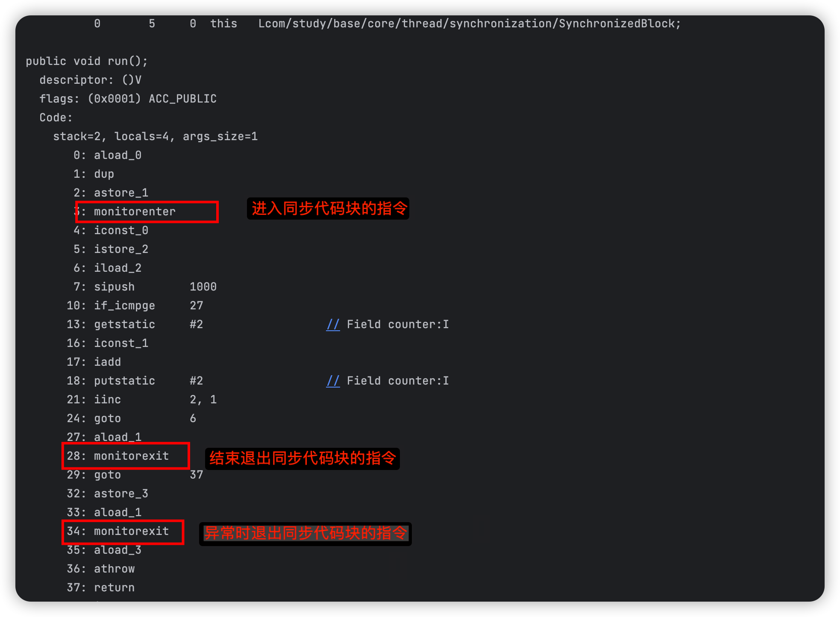Click the ACC_PUBLIC flags text
The image size is (840, 617).
tap(182, 99)
